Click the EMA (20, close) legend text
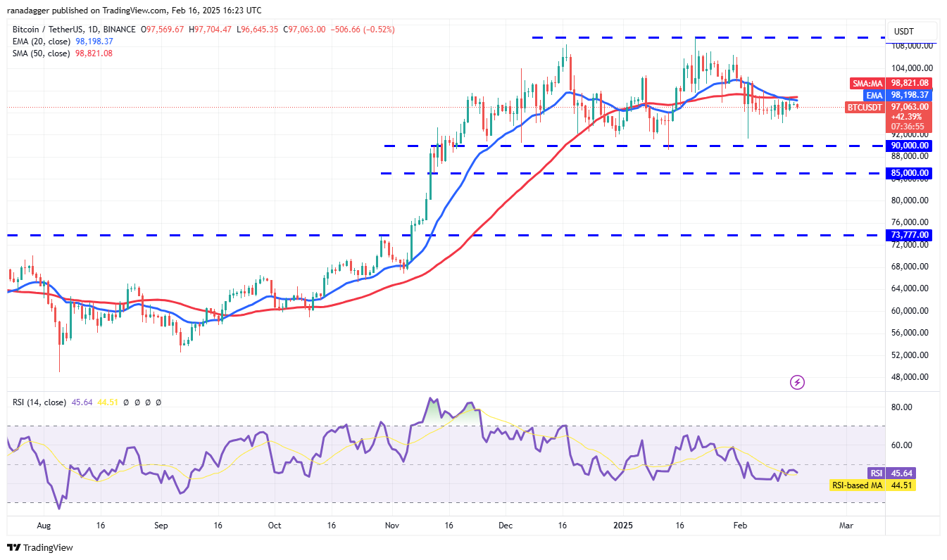Screen dimensions: 947x560 (39, 42)
